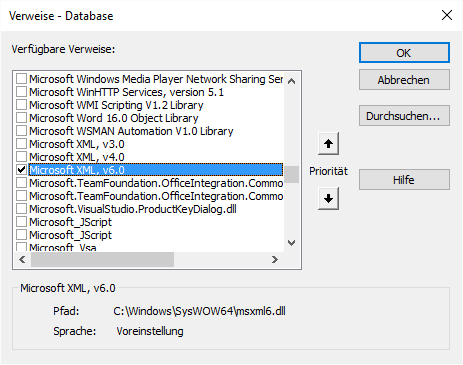Confirm the references with OK
Viewport: 463px width, 365px height.
click(404, 53)
